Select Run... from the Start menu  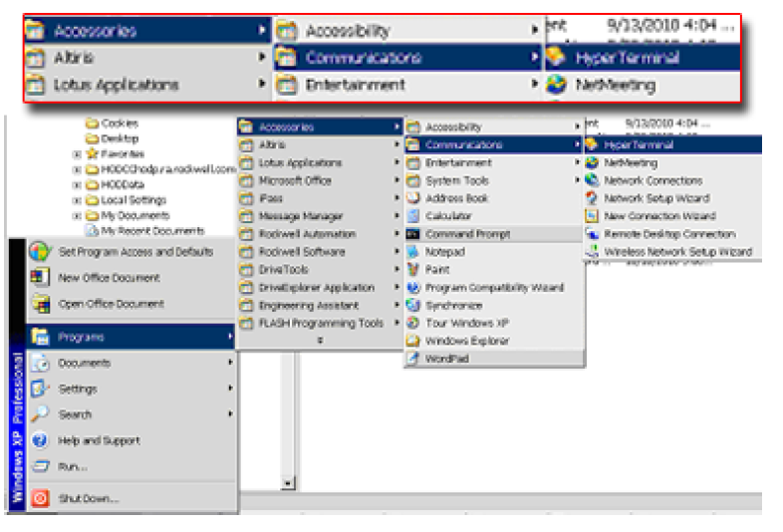coord(72,466)
